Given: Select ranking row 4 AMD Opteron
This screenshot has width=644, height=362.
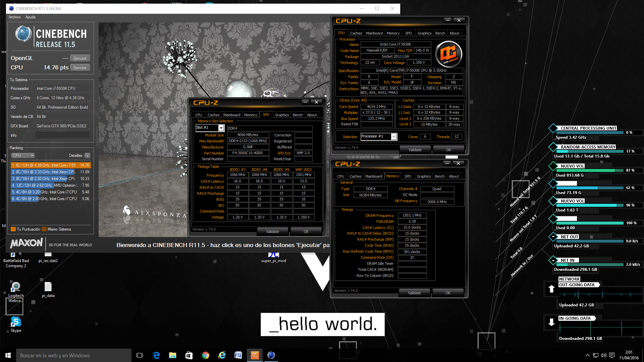Looking at the screenshot, I should [51, 185].
